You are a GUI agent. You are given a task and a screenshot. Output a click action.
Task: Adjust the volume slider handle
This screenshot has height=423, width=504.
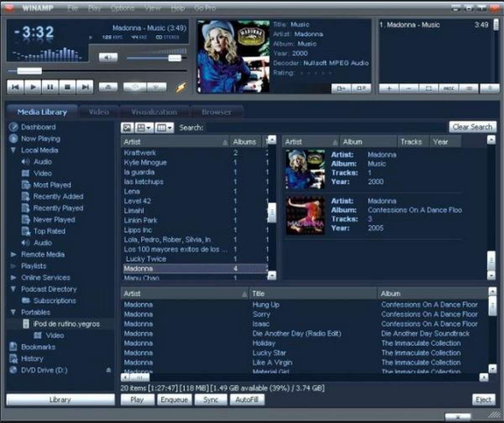click(x=175, y=58)
